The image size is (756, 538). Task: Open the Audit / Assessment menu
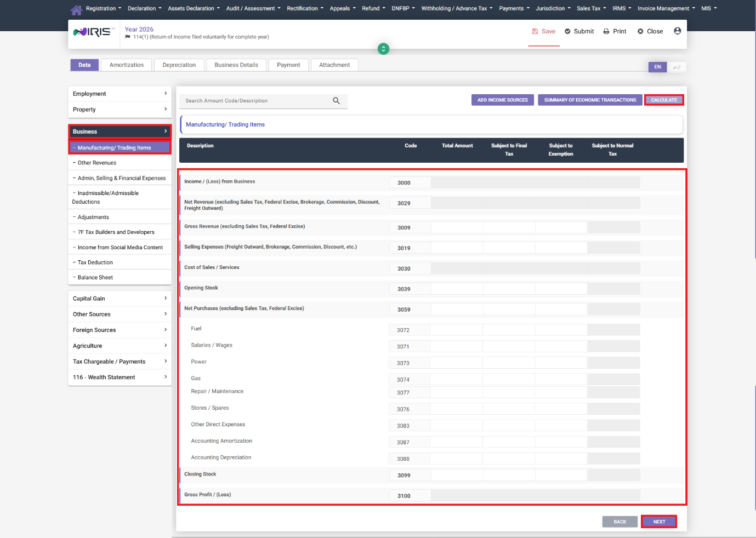(x=253, y=8)
